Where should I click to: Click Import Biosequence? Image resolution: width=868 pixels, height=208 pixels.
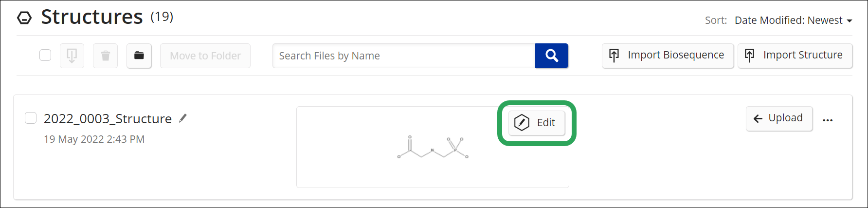668,56
